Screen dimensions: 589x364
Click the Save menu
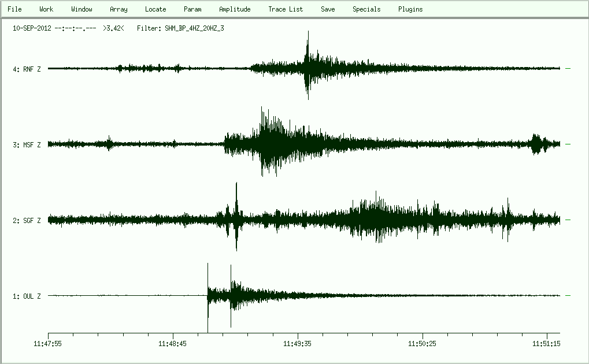click(328, 9)
